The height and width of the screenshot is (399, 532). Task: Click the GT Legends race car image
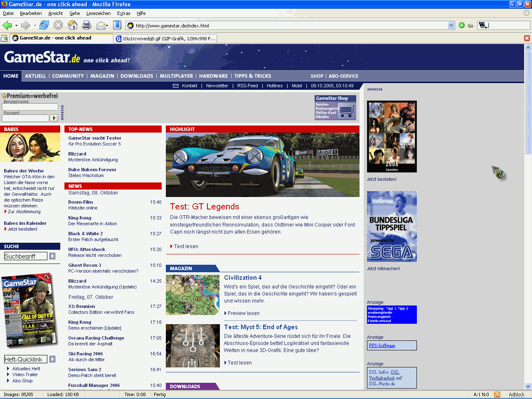[263, 165]
